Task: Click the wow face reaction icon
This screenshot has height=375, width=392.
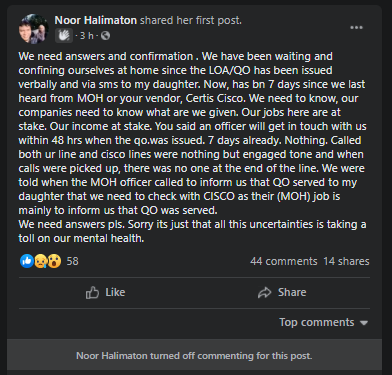Action: coord(54,261)
